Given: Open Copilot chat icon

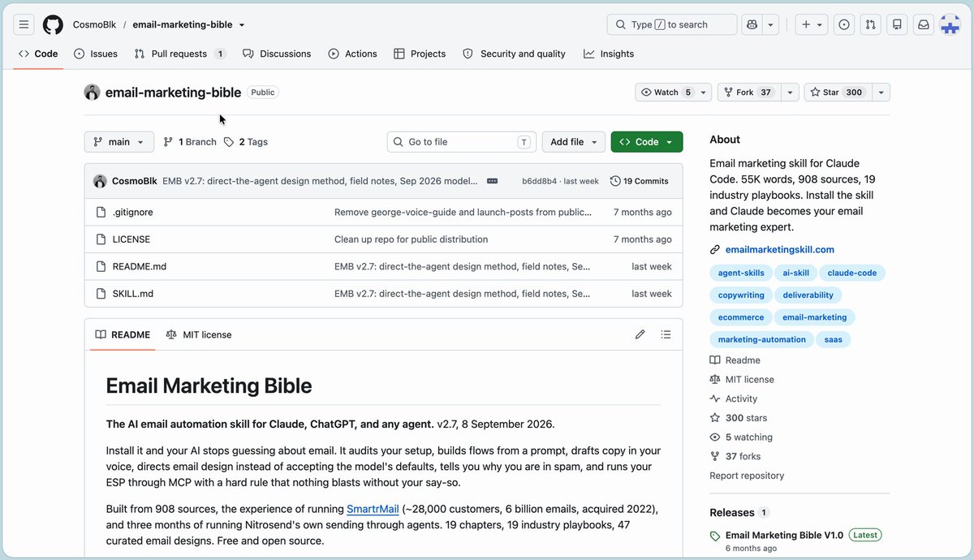Looking at the screenshot, I should (752, 24).
